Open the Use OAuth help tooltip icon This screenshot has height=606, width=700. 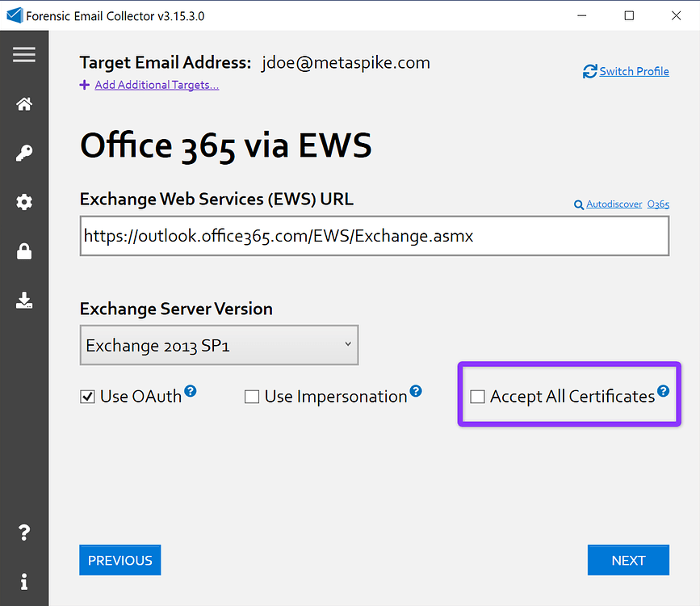[x=191, y=390]
